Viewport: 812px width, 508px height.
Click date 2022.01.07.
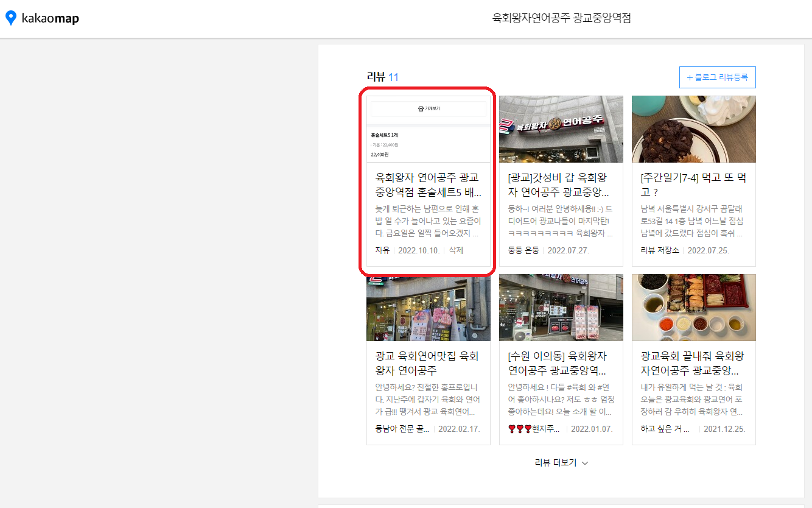tap(592, 429)
